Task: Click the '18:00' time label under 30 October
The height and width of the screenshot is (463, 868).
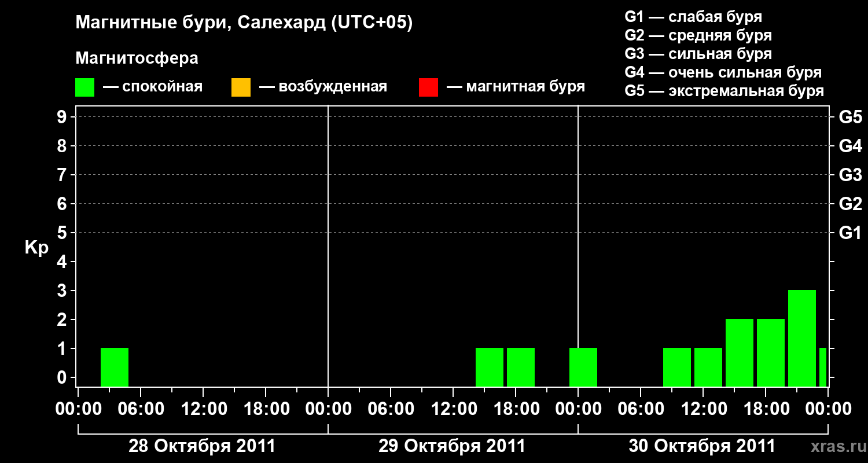Action: pos(766,409)
